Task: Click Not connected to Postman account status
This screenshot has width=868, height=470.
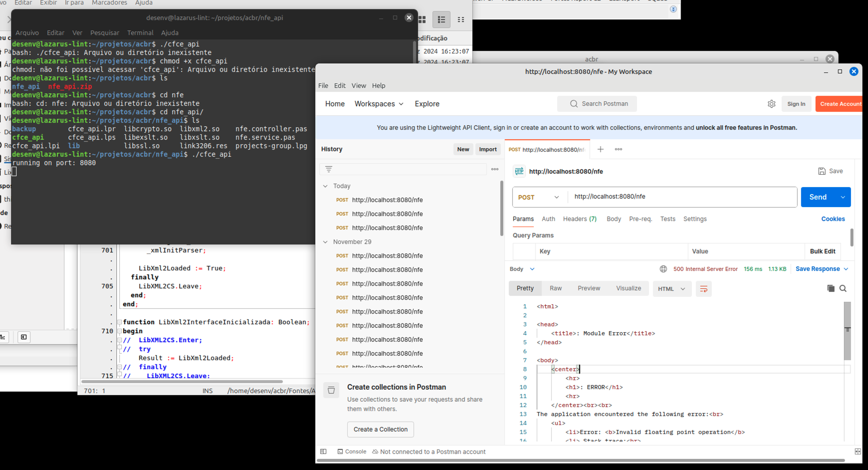Action: tap(429, 452)
